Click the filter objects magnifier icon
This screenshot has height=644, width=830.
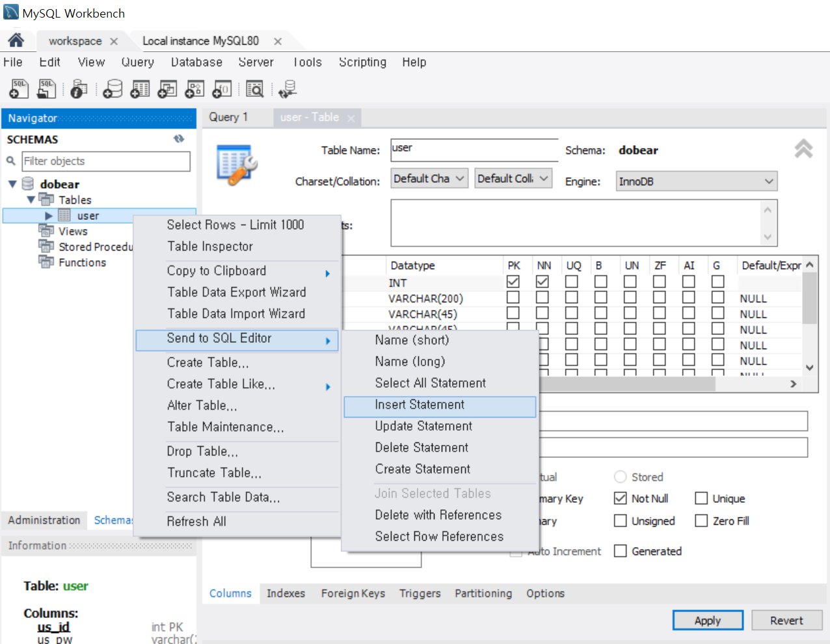pyautogui.click(x=11, y=161)
